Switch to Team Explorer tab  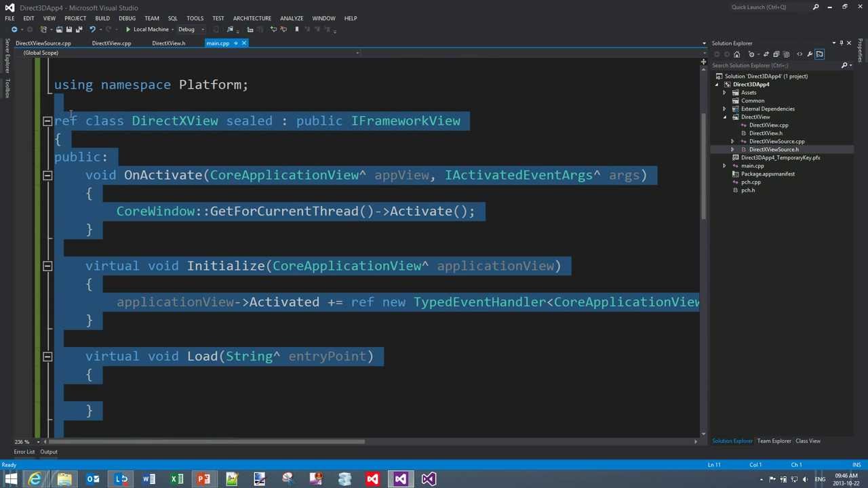[x=774, y=441]
